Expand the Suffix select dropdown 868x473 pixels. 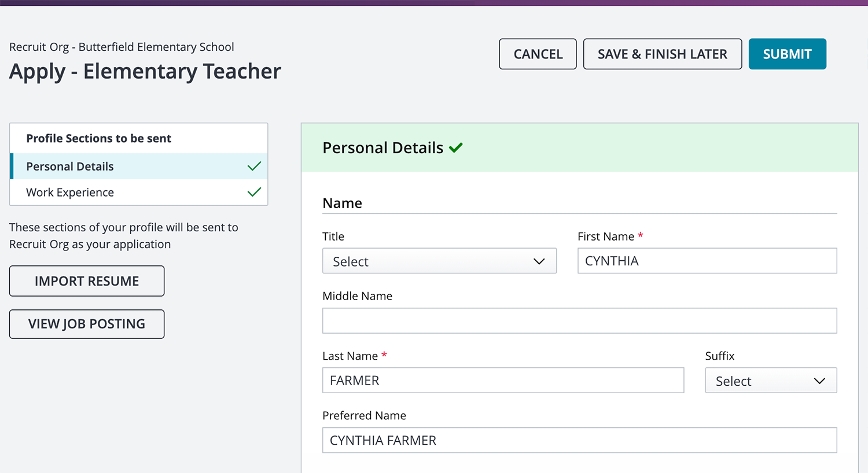coord(770,381)
